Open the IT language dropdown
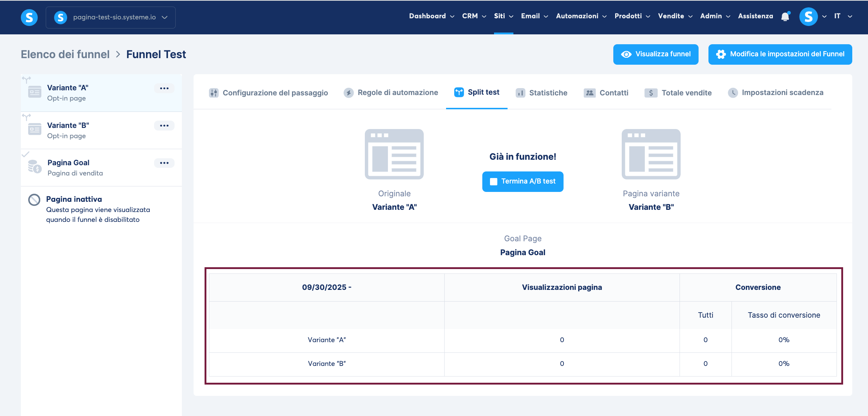 pos(843,16)
